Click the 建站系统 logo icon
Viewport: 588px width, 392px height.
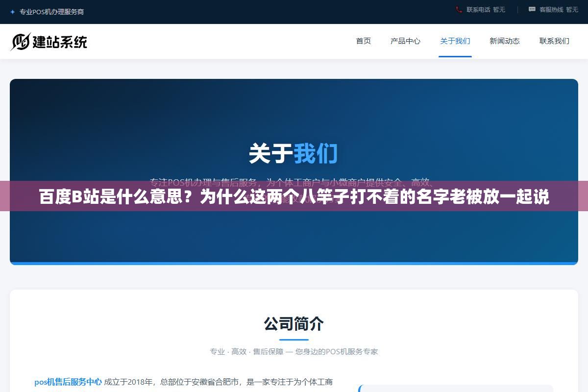(21, 42)
